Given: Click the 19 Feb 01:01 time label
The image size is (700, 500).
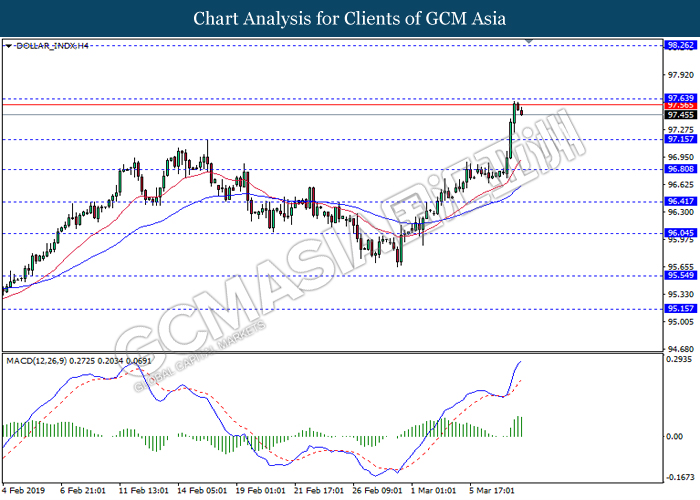Looking at the screenshot, I should pos(260,490).
